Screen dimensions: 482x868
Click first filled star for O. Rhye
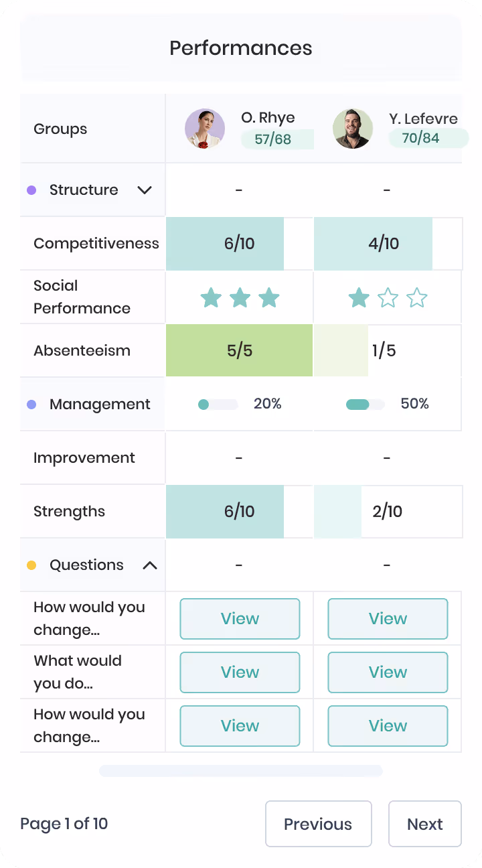pyautogui.click(x=211, y=297)
